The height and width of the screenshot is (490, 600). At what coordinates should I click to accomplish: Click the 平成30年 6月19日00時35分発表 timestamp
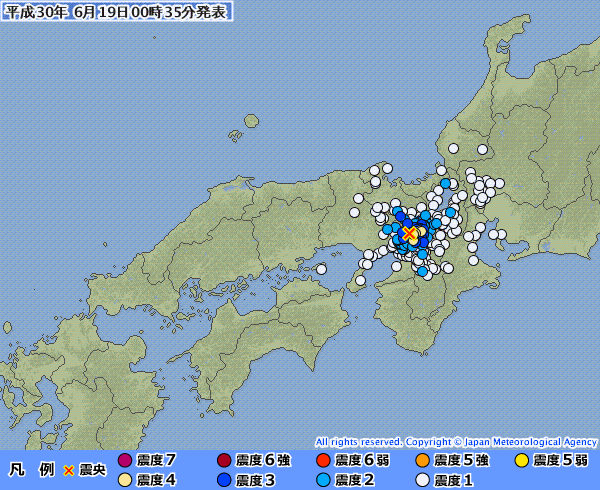coord(117,12)
